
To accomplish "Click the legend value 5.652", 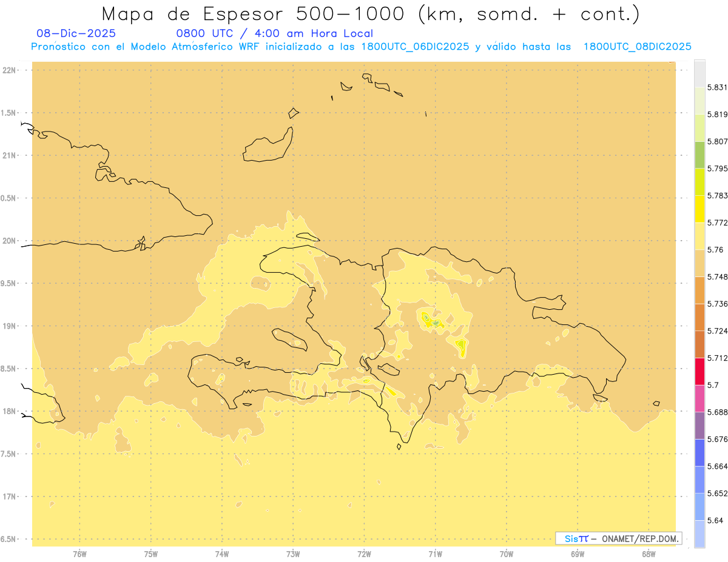I will click(718, 493).
